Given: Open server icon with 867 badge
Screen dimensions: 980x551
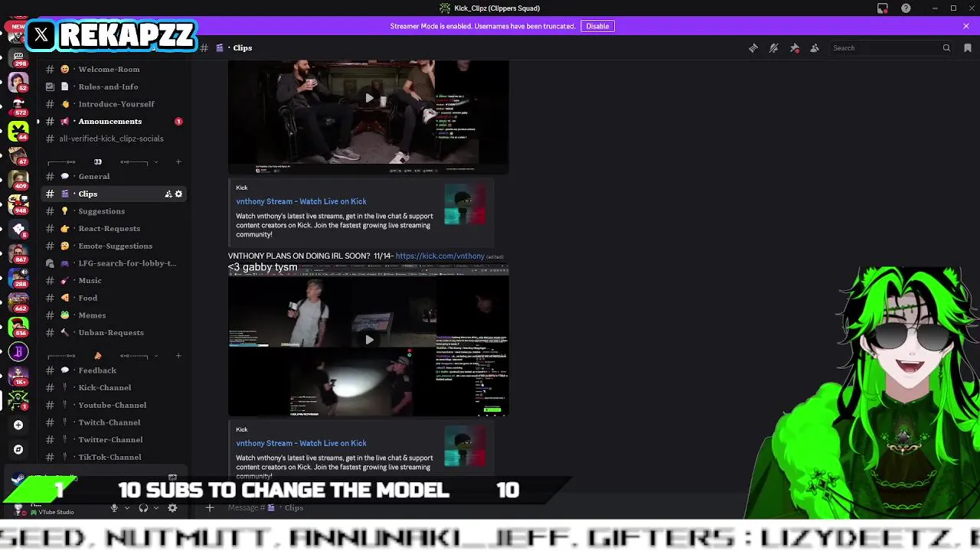Looking at the screenshot, I should tap(18, 253).
